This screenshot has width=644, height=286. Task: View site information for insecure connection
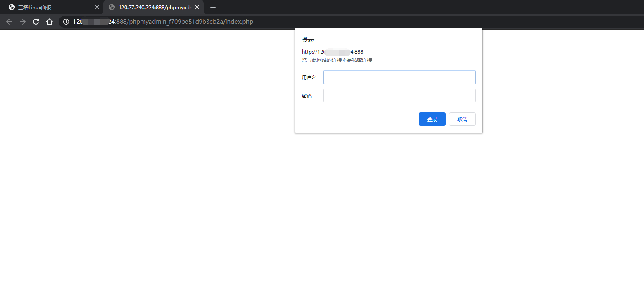[x=66, y=22]
